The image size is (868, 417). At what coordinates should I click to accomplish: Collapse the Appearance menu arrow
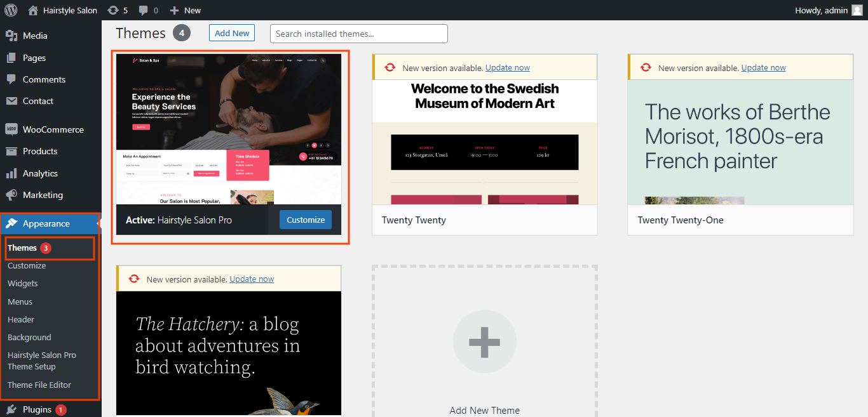tap(98, 223)
